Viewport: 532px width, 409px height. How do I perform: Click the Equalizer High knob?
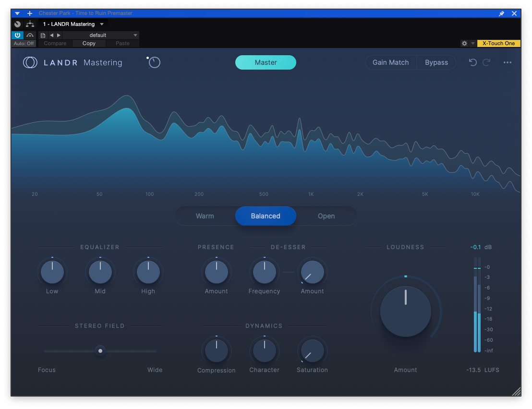click(148, 272)
